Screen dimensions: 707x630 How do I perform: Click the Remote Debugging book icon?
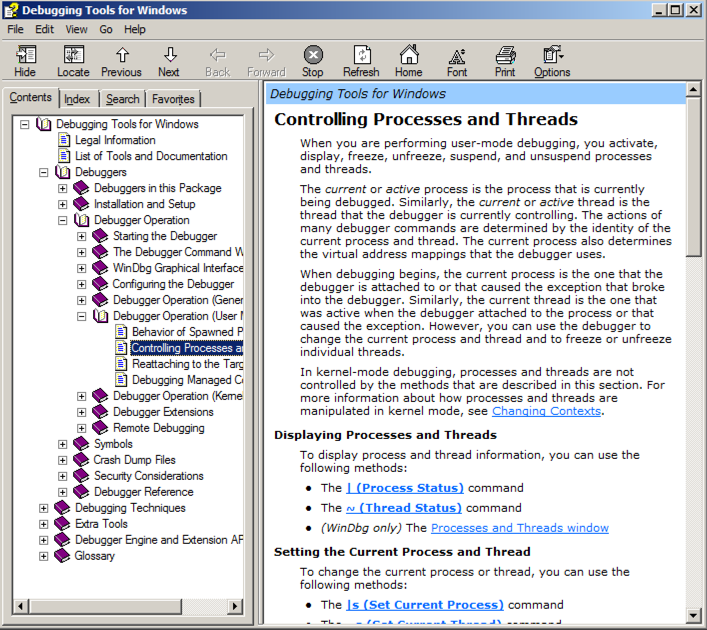pyautogui.click(x=100, y=428)
